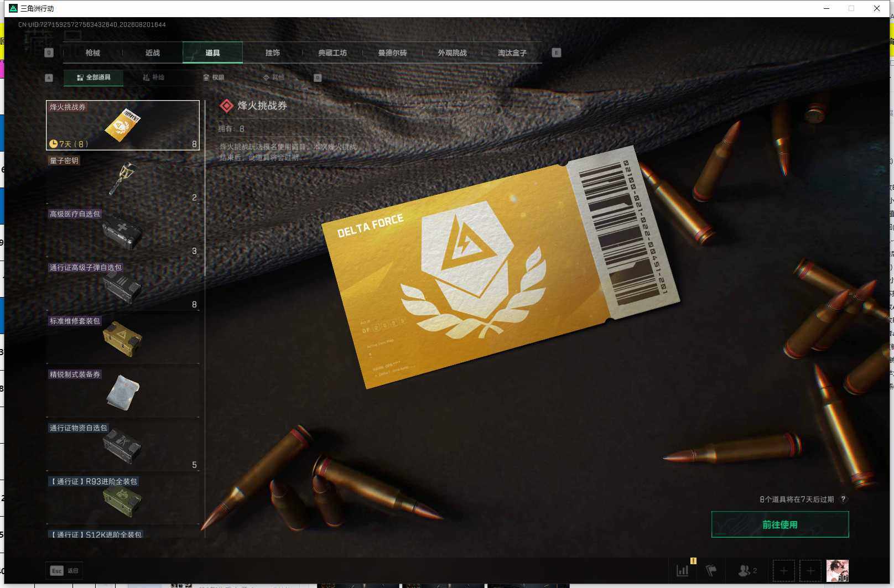Filter items by 权限

pos(214,77)
